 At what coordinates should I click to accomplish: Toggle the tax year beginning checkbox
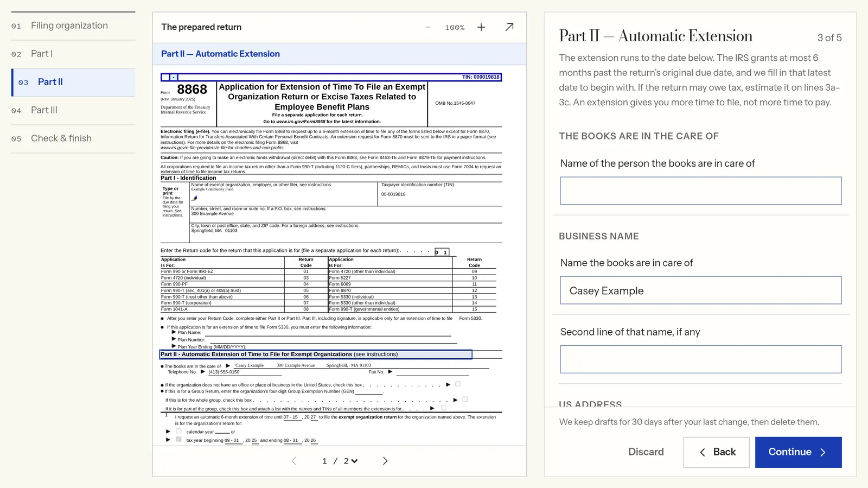pyautogui.click(x=178, y=439)
